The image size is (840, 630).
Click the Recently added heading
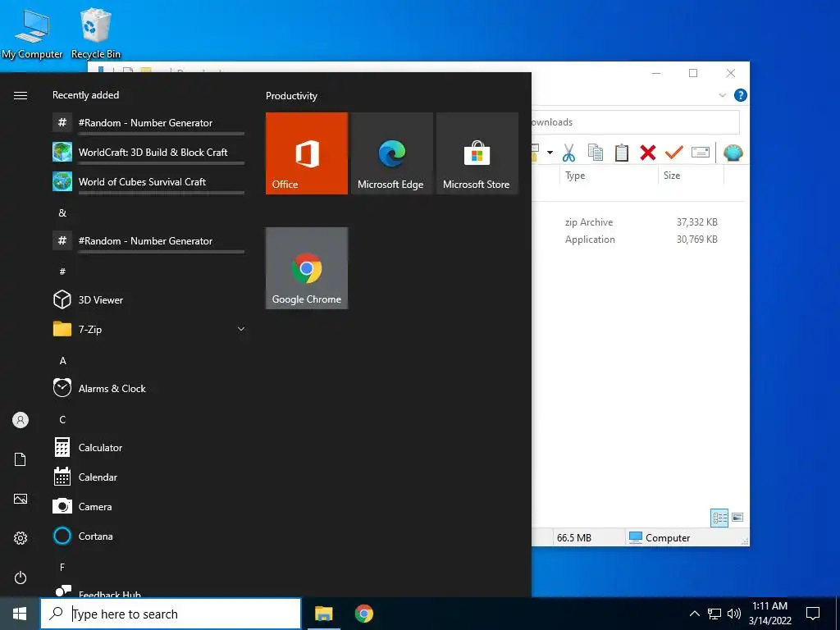[x=85, y=95]
